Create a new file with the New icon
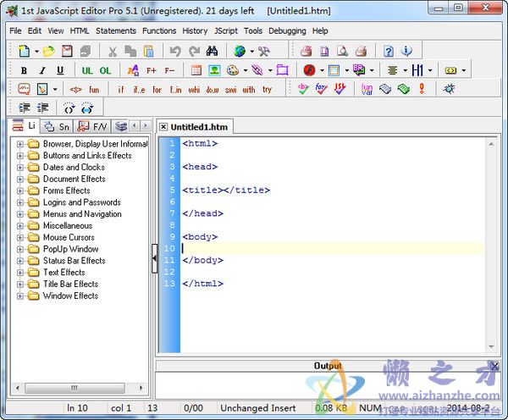The image size is (508, 420). 24,51
